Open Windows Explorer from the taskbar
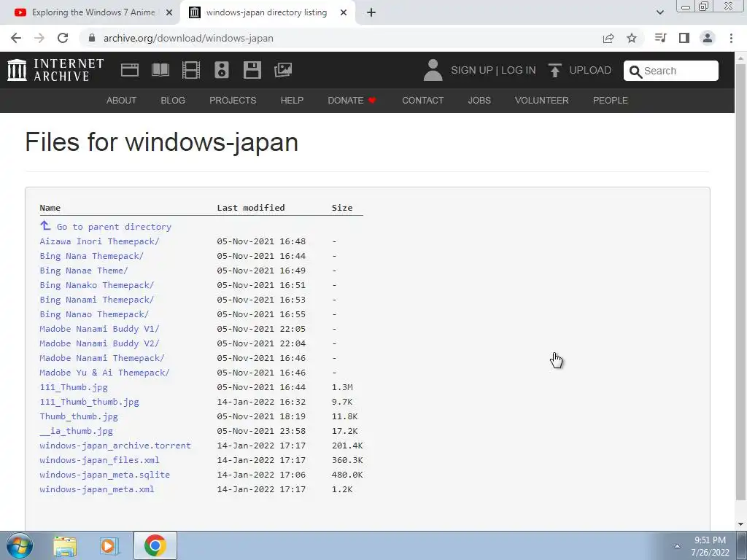This screenshot has height=560, width=747. [65, 545]
